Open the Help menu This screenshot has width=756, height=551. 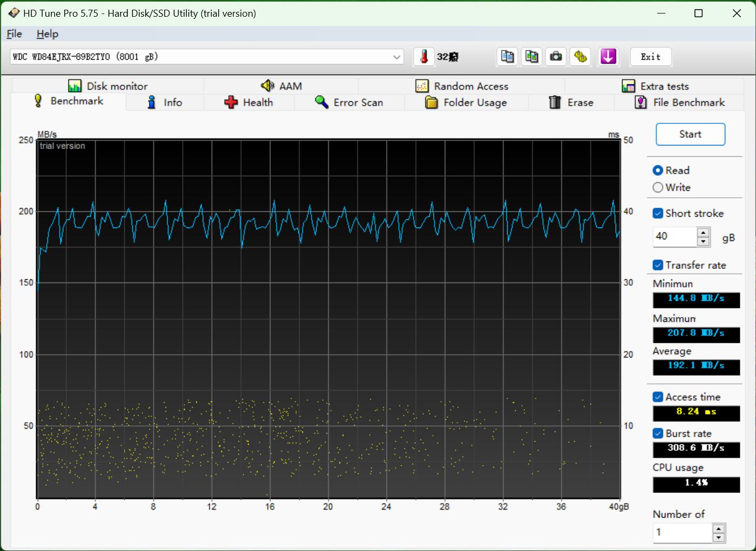tap(47, 34)
